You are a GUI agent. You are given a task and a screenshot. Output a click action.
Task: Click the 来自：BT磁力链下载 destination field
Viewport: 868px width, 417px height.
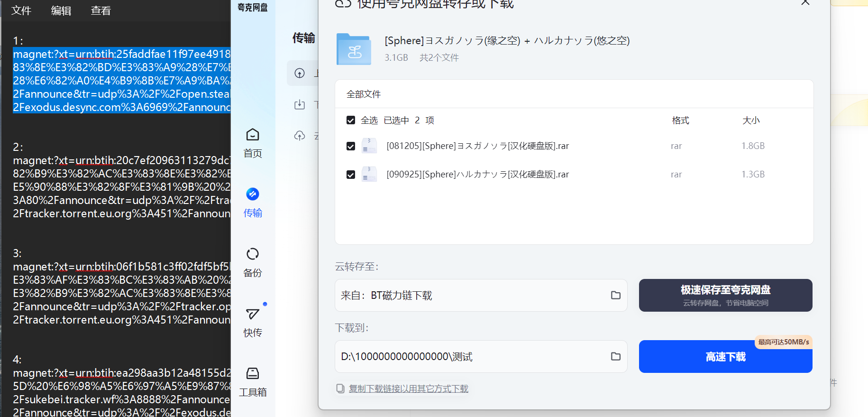point(481,295)
